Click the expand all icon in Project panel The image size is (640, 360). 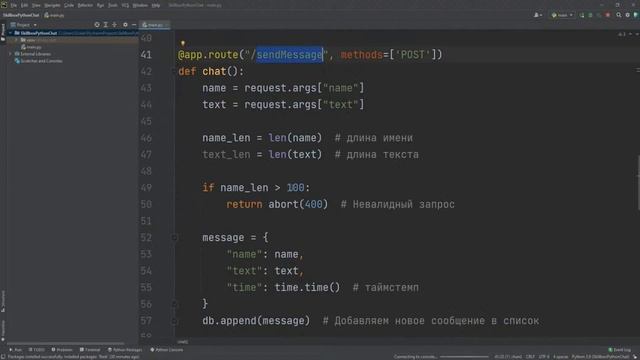click(106, 25)
